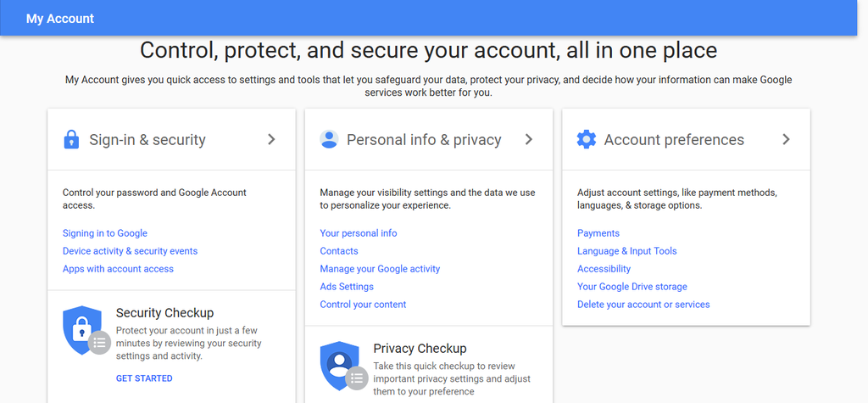The image size is (868, 403).
Task: Click the Privacy Checkup shield icon
Action: click(341, 366)
